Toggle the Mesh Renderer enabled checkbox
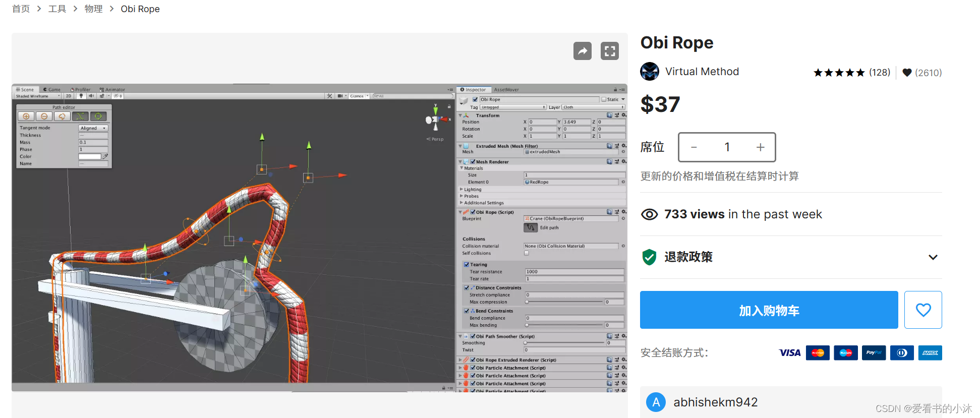Screen dimensions: 980x418 (x=473, y=162)
